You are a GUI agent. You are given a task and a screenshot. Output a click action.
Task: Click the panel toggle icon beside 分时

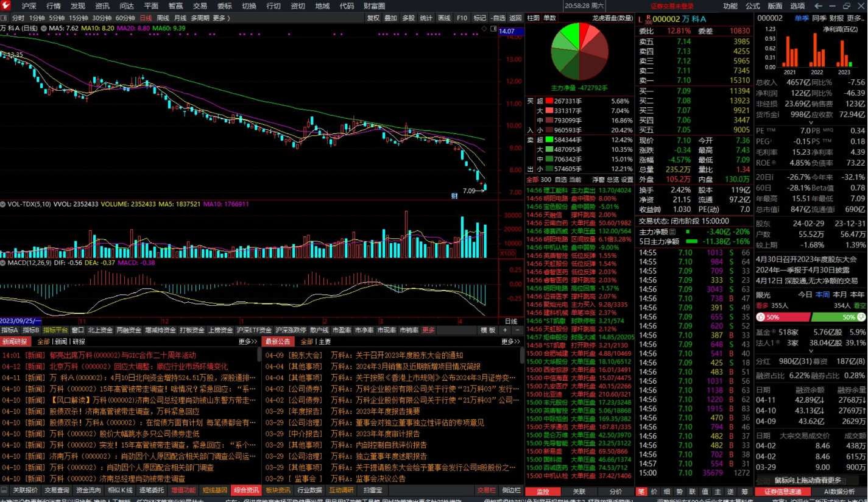click(x=5, y=18)
